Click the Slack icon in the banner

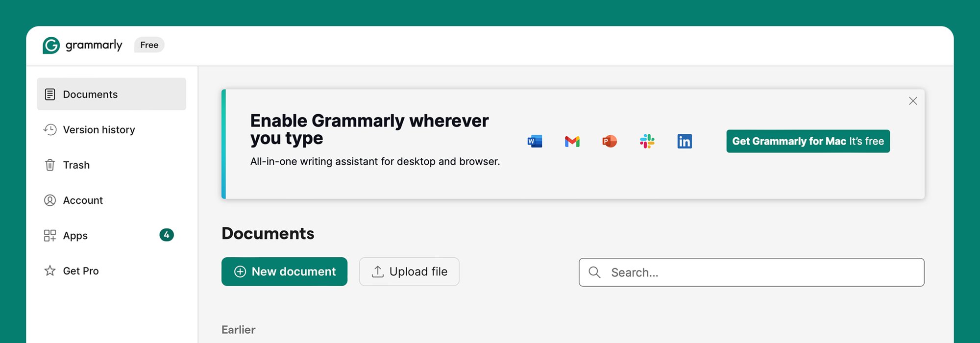click(647, 141)
